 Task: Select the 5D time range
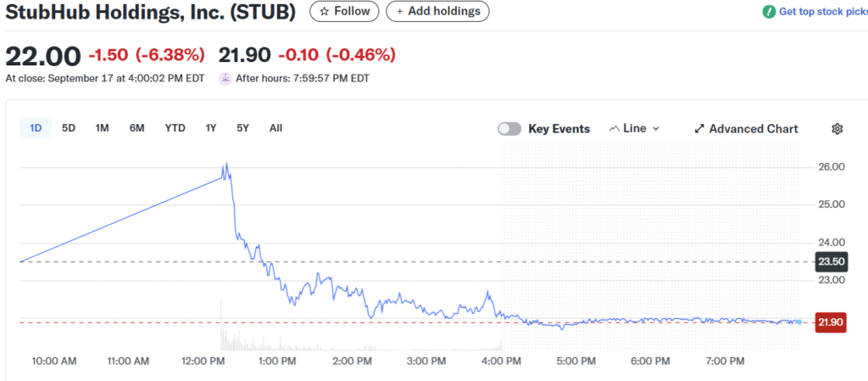click(x=69, y=128)
